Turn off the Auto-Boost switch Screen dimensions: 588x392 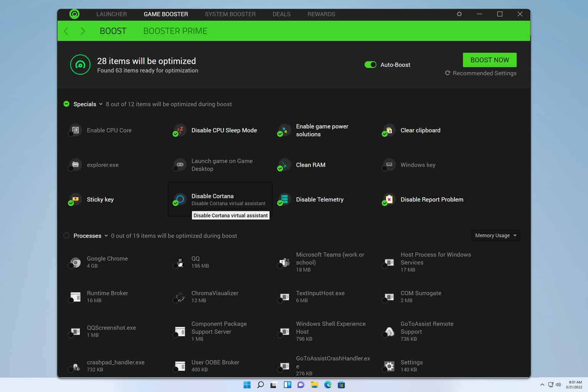point(370,65)
